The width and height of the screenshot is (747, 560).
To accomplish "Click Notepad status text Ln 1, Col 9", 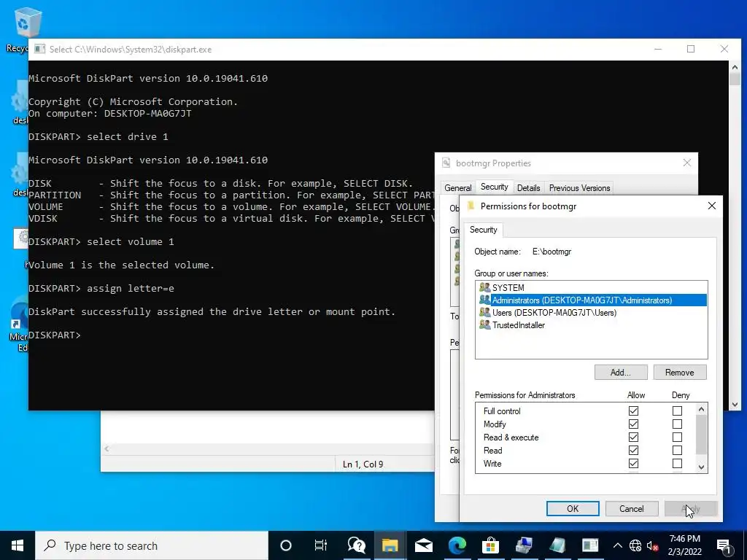I will [363, 464].
